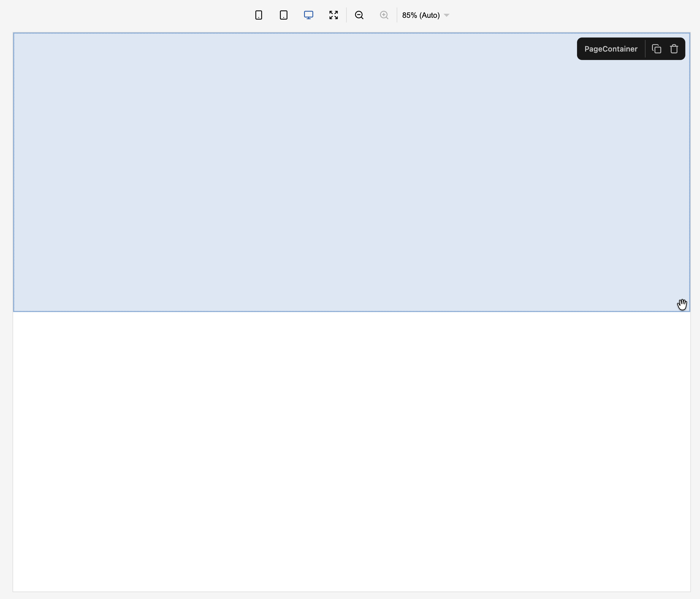
Task: Click gray margin left of the canvas
Action: point(6,304)
